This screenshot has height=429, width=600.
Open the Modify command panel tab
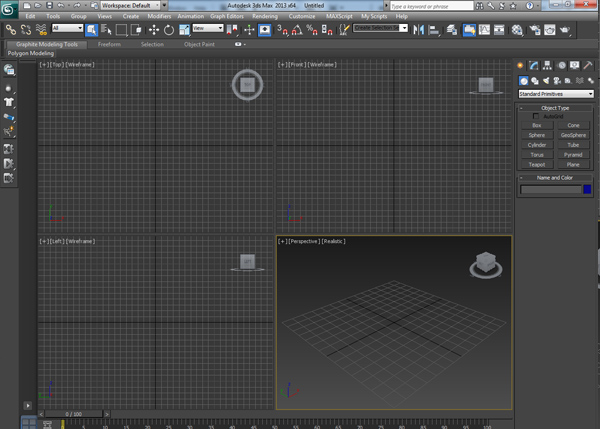[x=533, y=65]
